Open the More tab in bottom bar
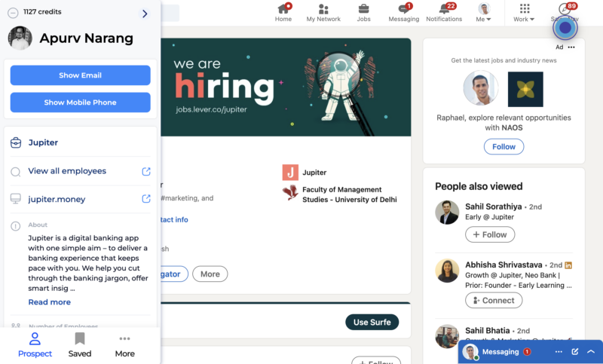603x364 pixels. [x=124, y=345]
